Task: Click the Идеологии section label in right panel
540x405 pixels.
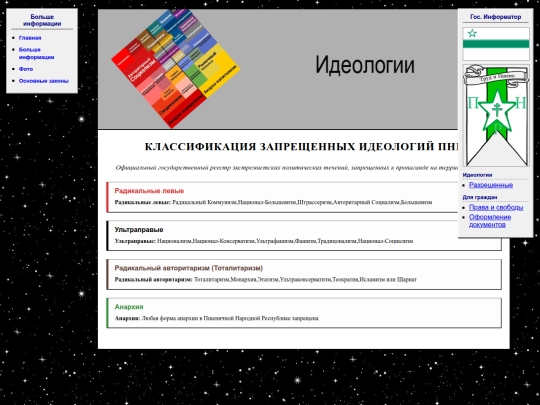Action: point(477,175)
